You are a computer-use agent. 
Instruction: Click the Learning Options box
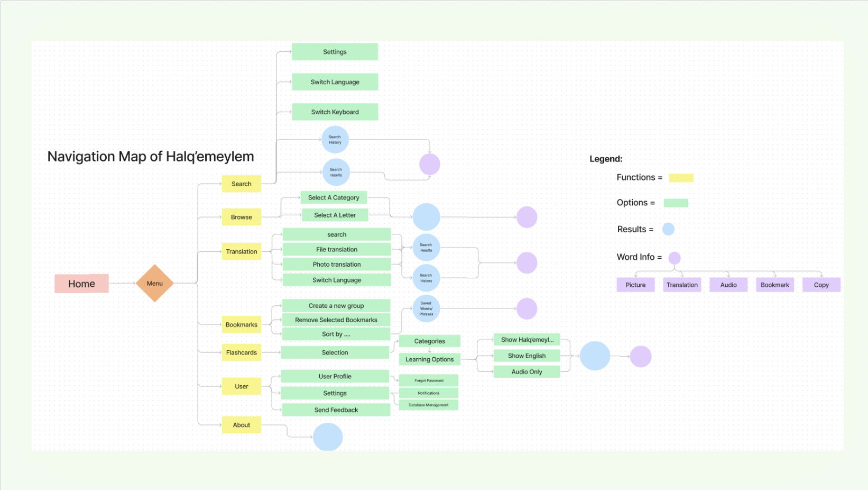pos(430,359)
